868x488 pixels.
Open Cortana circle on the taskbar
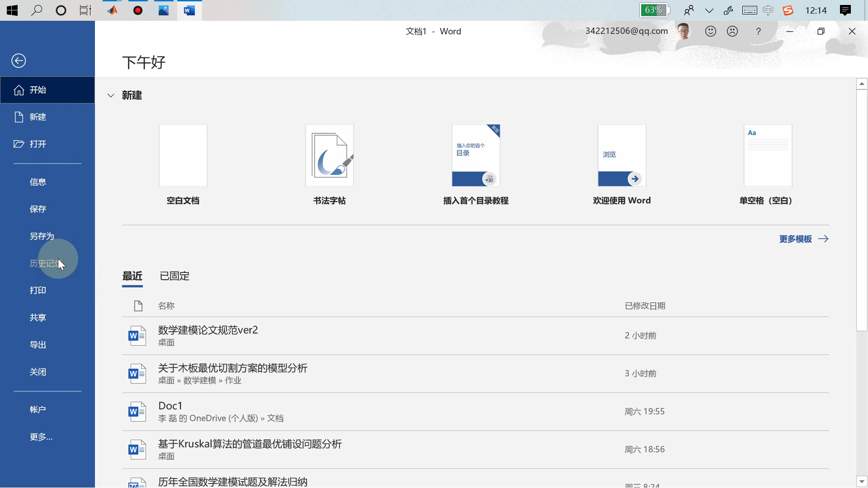[61, 10]
